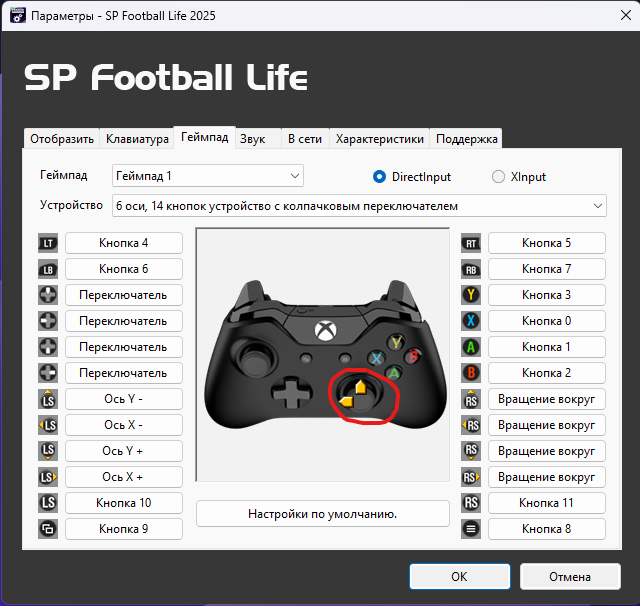Confirm settings with the OK button

pos(460,577)
